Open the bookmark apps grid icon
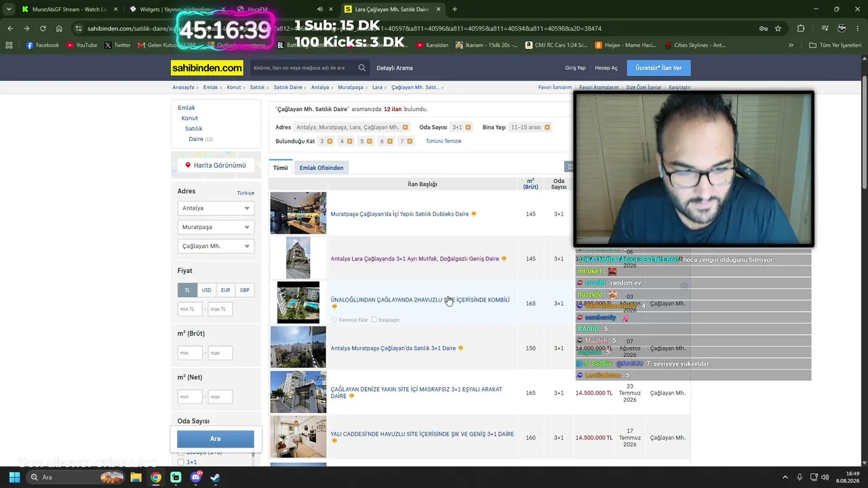 point(9,45)
